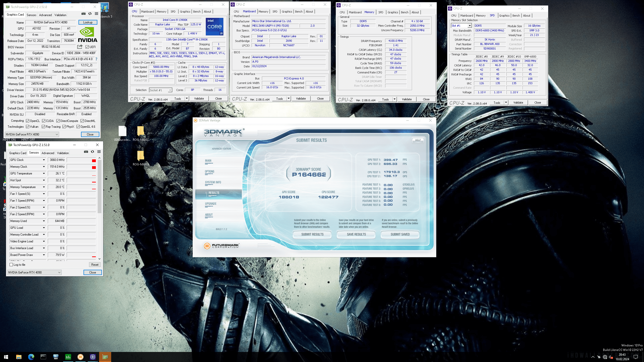
Task: Toggle the Ray Tracing checkbox
Action: (x=44, y=127)
